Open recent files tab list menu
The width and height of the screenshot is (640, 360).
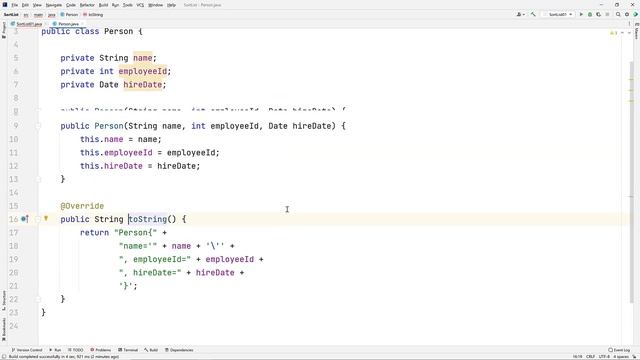click(x=629, y=24)
